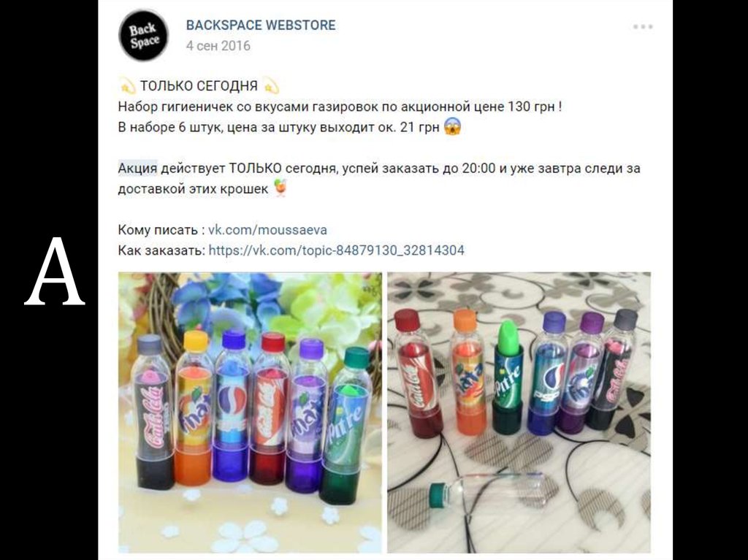This screenshot has width=748, height=560.
Task: Click the dizzy star emoji before ТОЛЬКО СЕГОДНЯ
Action: (126, 86)
